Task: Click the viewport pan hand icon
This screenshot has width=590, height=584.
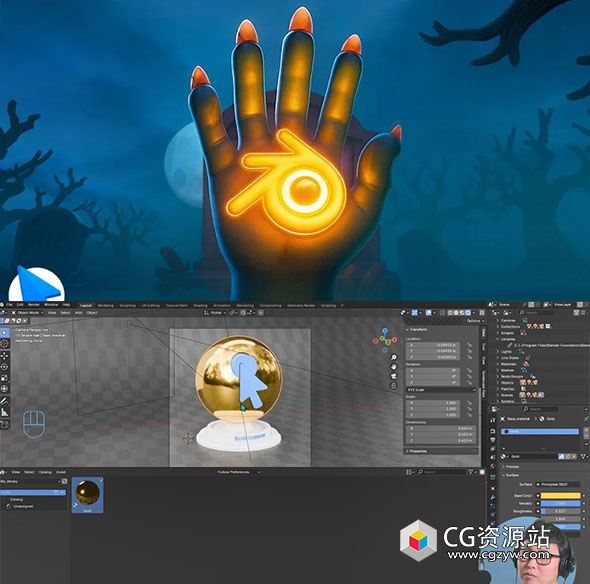Action: [394, 367]
